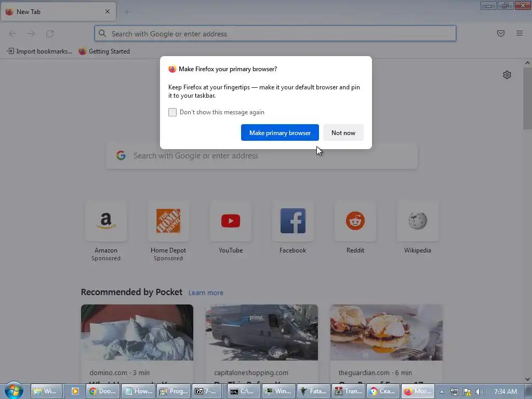Open the Firefox application menu (hamburger)
532x399 pixels.
coord(520,33)
